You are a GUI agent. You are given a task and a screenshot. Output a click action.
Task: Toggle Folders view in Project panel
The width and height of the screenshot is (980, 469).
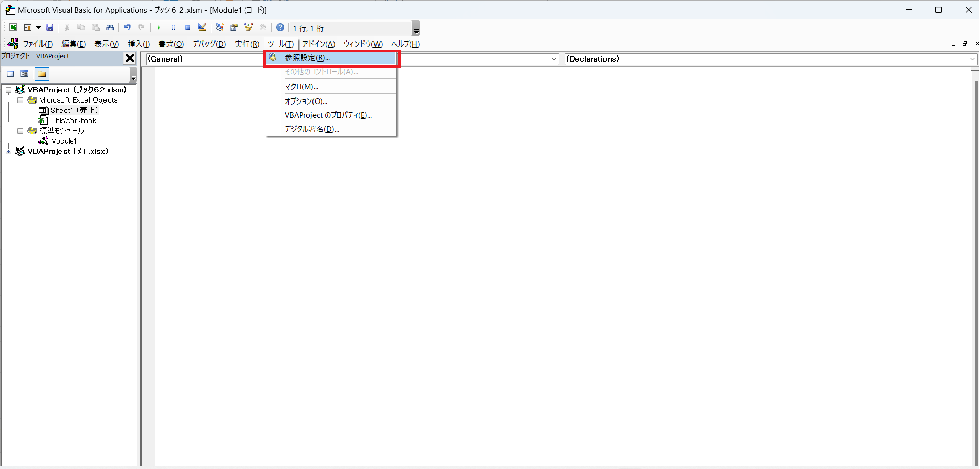pyautogui.click(x=42, y=74)
